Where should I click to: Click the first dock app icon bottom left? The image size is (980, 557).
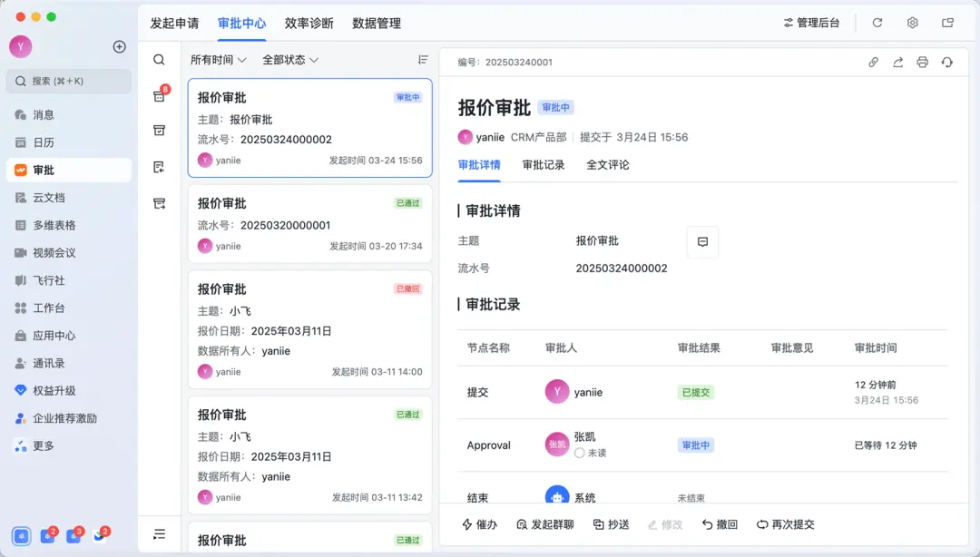point(21,536)
